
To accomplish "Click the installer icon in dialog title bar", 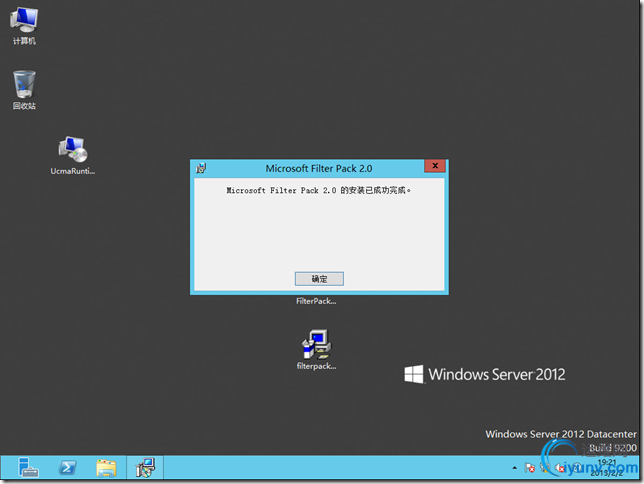I will click(x=201, y=168).
